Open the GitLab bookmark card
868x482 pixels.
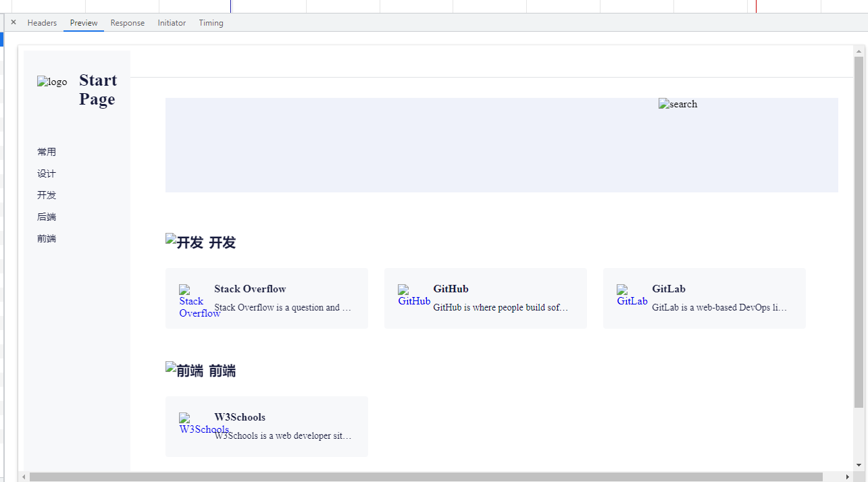[704, 298]
